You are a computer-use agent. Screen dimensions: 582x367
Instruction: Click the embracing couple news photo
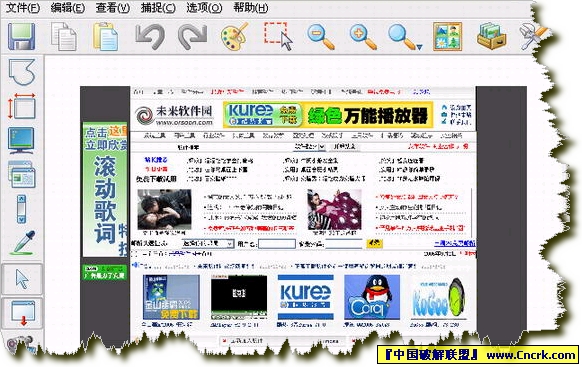point(164,210)
